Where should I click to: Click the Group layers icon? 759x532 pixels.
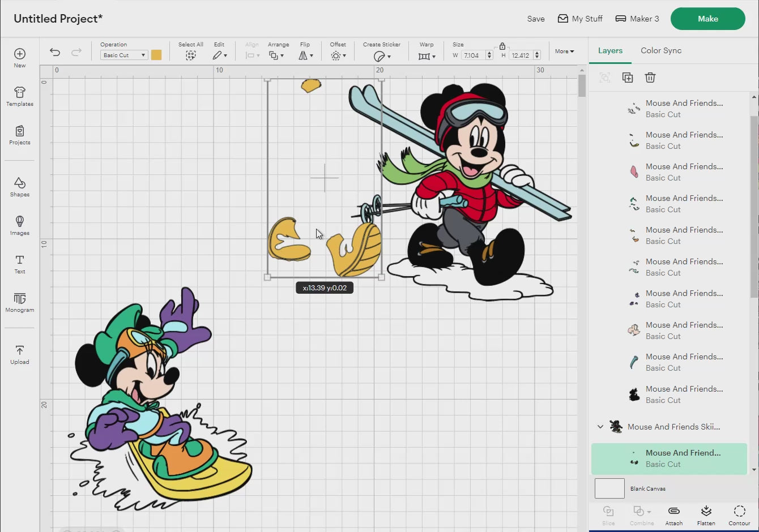[x=605, y=78]
